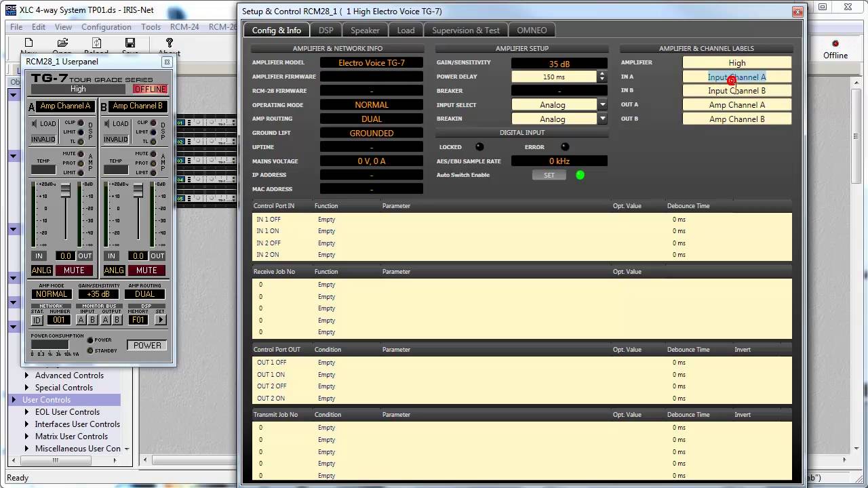Switch to the Load tab
The width and height of the screenshot is (868, 488).
click(x=406, y=30)
